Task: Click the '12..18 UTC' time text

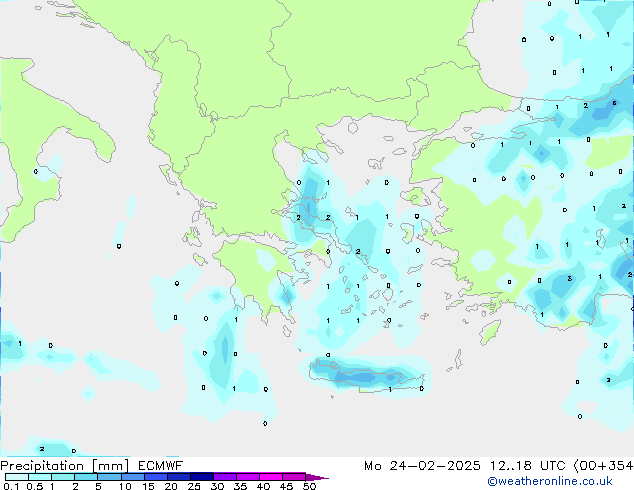Action: [527, 466]
